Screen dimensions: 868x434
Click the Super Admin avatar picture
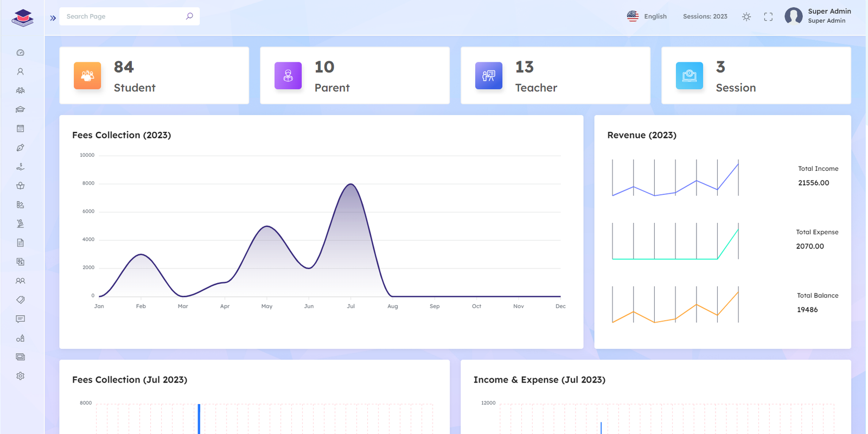click(794, 16)
